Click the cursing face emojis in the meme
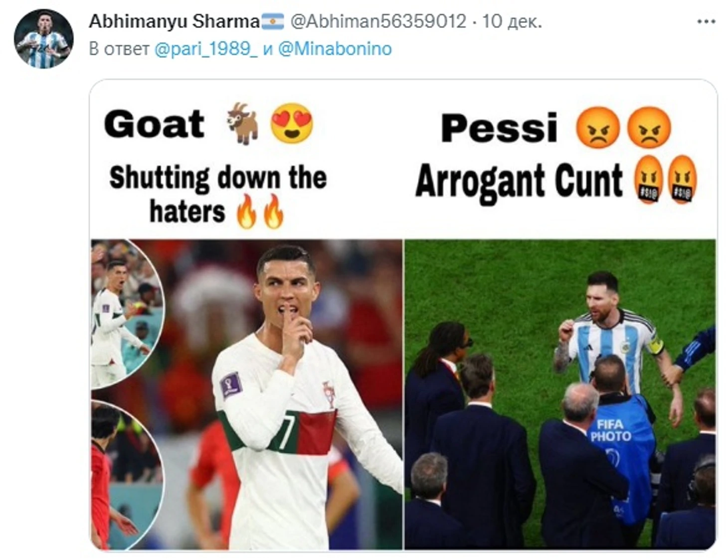This screenshot has height=560, width=728. [665, 180]
